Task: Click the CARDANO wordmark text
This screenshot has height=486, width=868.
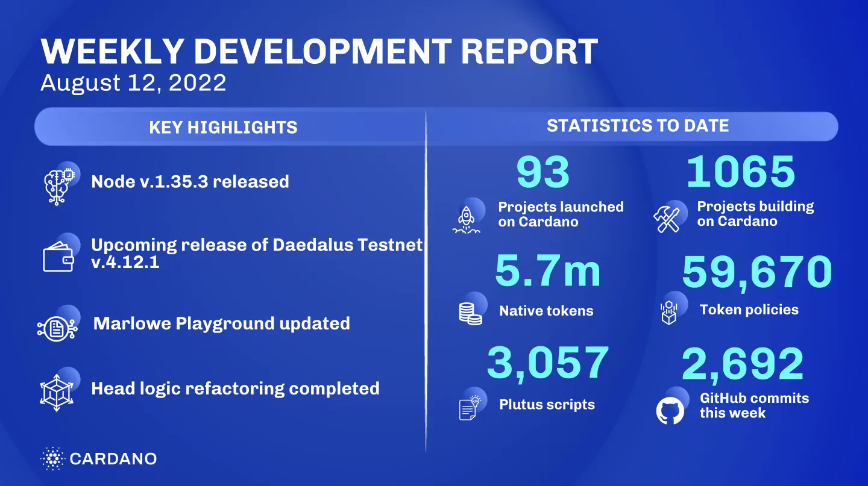Action: click(x=113, y=459)
